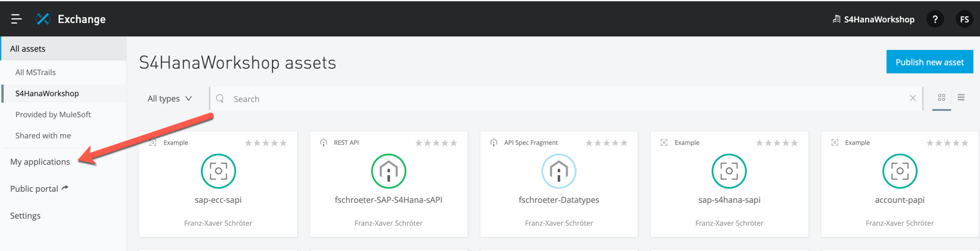Click into the Search input field

tap(567, 99)
